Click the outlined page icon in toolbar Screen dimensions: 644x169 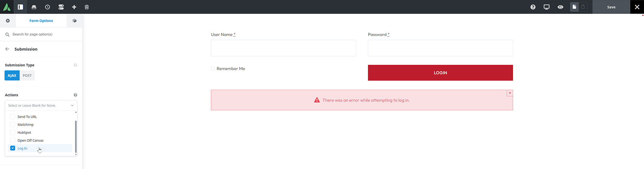point(583,7)
